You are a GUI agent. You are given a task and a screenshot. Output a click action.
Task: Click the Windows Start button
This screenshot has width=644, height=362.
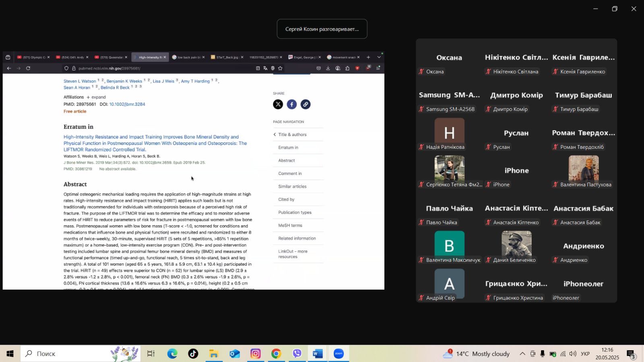[x=10, y=354]
